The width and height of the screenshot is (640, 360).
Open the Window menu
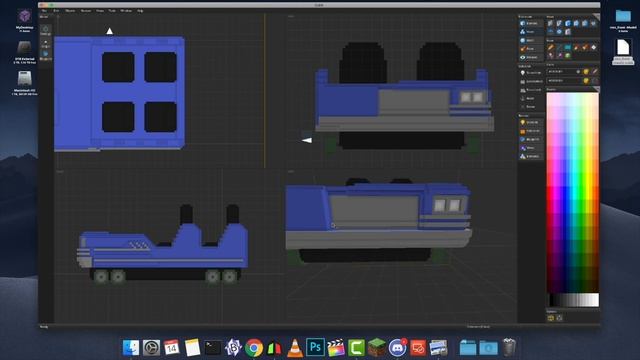click(126, 11)
